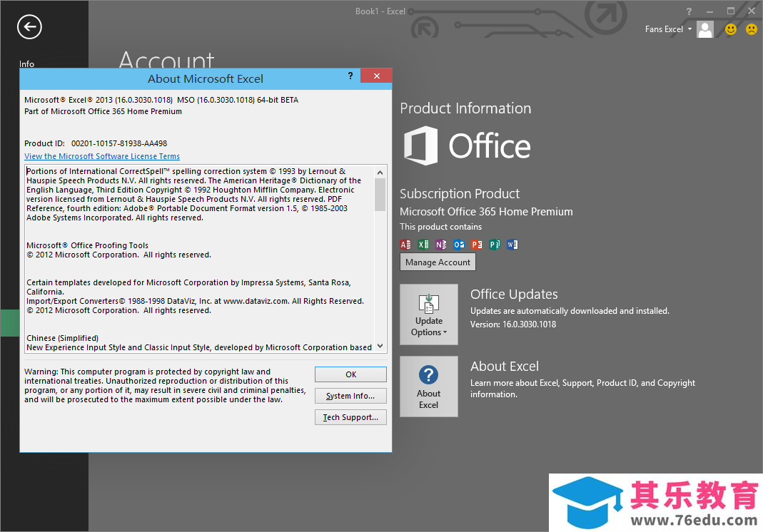Click the PowerPoint app icon
This screenshot has height=532, width=763.
pos(477,245)
